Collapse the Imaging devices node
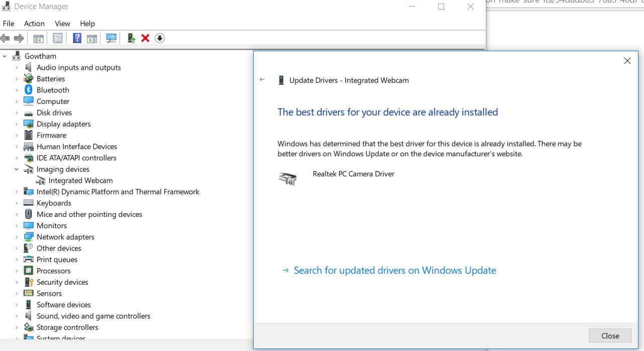This screenshot has height=351, width=644. (x=17, y=169)
